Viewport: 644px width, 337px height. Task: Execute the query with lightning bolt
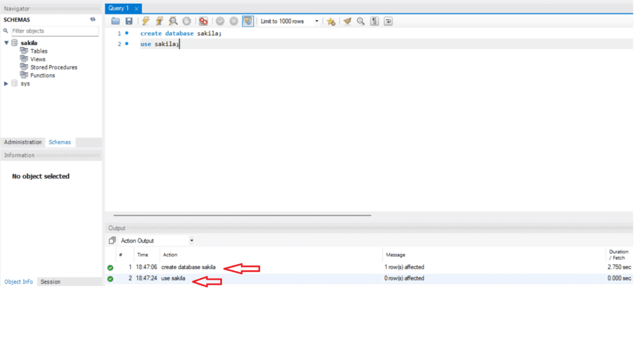(146, 21)
